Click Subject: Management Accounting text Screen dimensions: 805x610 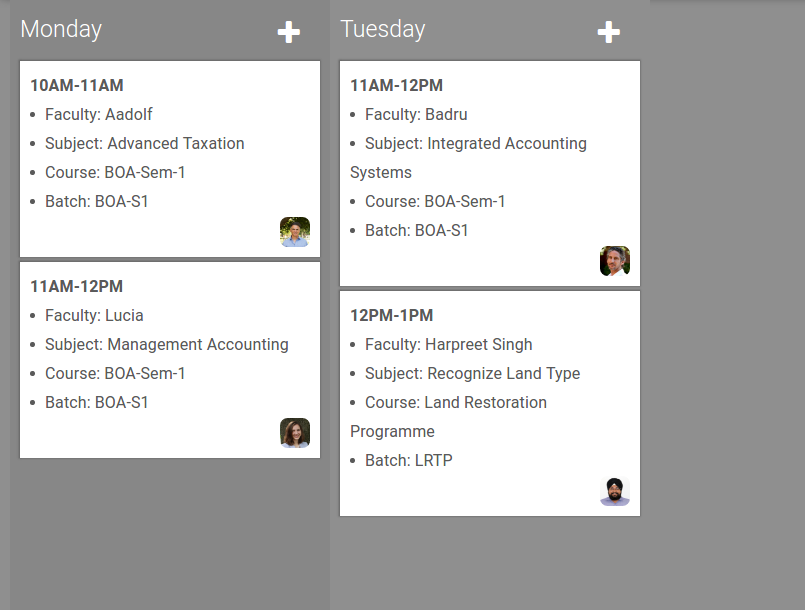167,344
